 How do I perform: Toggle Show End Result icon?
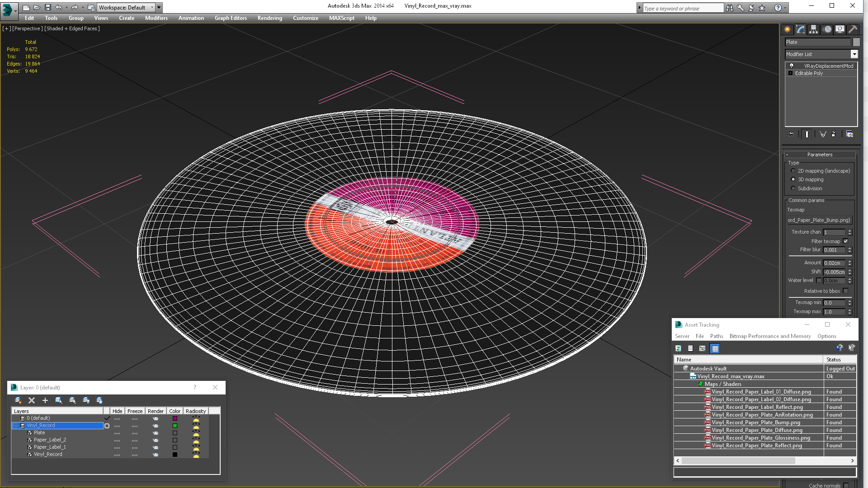pyautogui.click(x=807, y=134)
